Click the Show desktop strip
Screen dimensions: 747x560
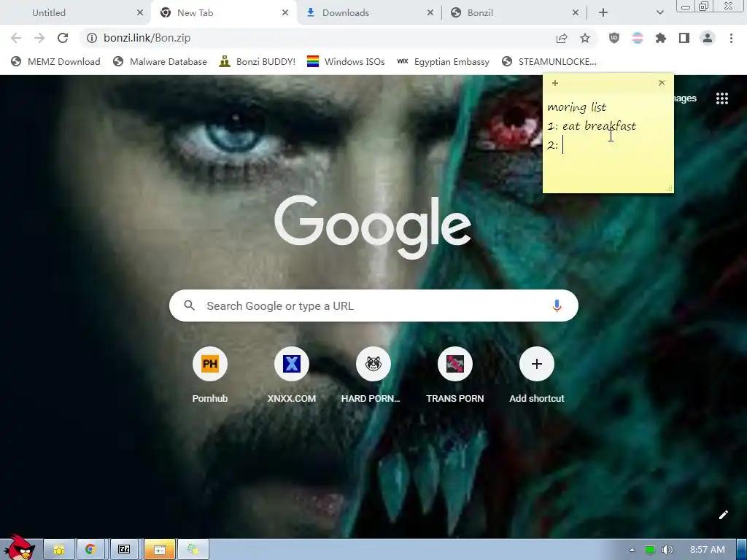[742, 550]
